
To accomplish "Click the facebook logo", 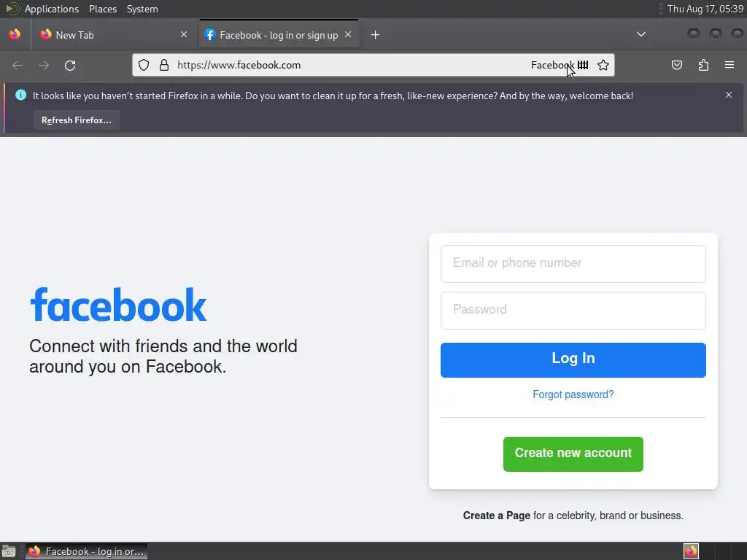I will click(118, 305).
